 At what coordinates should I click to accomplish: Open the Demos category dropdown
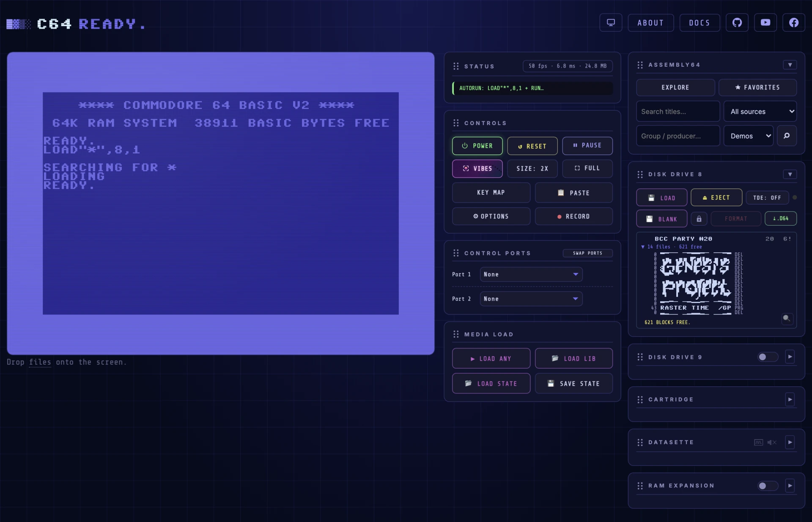[x=749, y=136]
